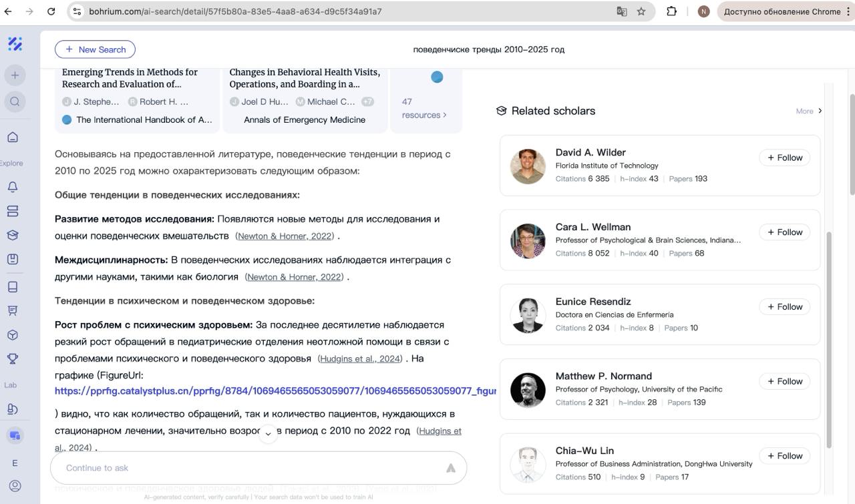Open search via sidebar magnifier icon
Screen dimensions: 855x504
15,101
